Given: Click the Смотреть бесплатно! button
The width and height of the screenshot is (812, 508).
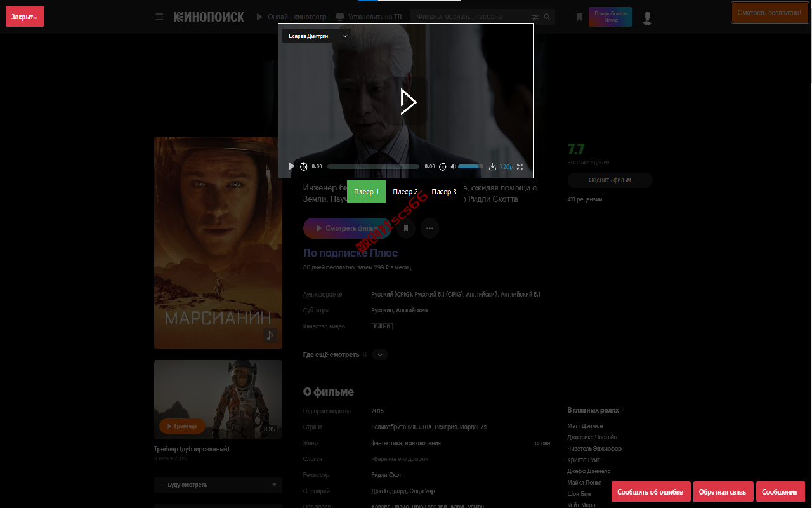Looking at the screenshot, I should (x=769, y=13).
